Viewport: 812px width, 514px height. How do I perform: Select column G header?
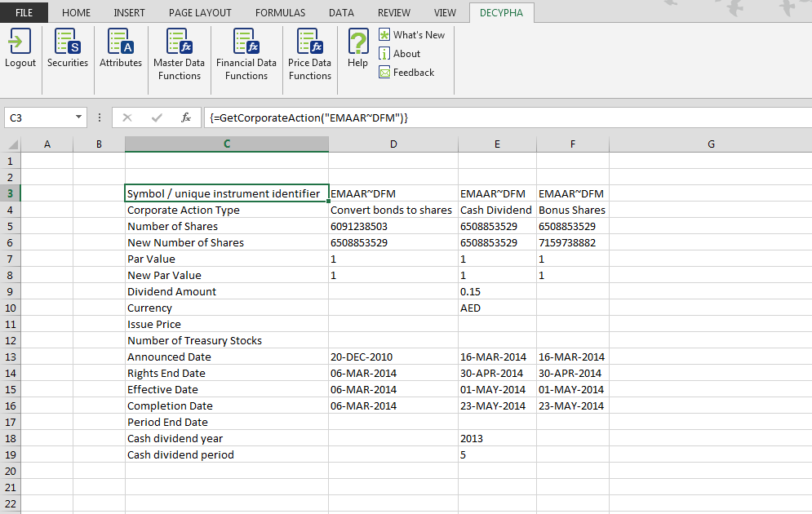pyautogui.click(x=711, y=144)
